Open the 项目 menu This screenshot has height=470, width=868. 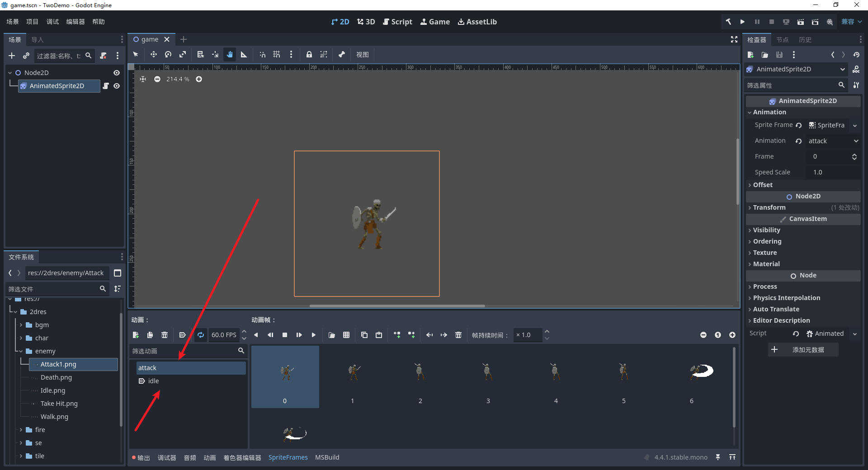click(x=32, y=22)
